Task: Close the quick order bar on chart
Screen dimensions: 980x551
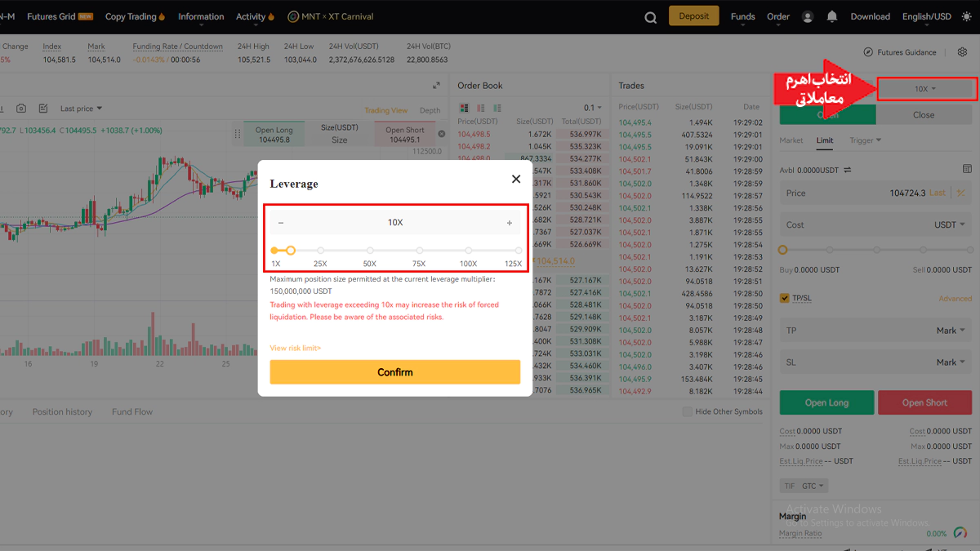Action: click(x=442, y=134)
